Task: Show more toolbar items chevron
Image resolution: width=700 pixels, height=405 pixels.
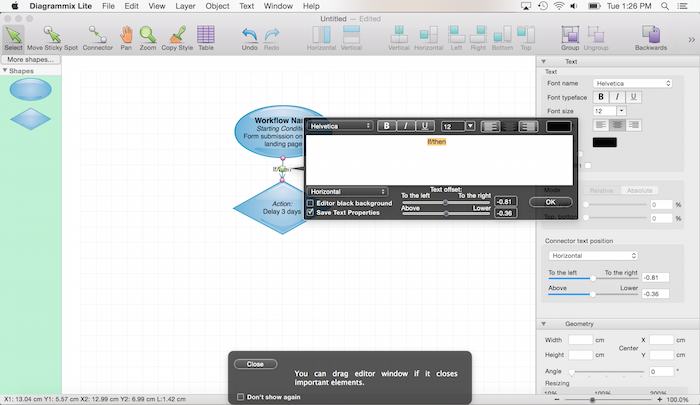Action: 692,39
